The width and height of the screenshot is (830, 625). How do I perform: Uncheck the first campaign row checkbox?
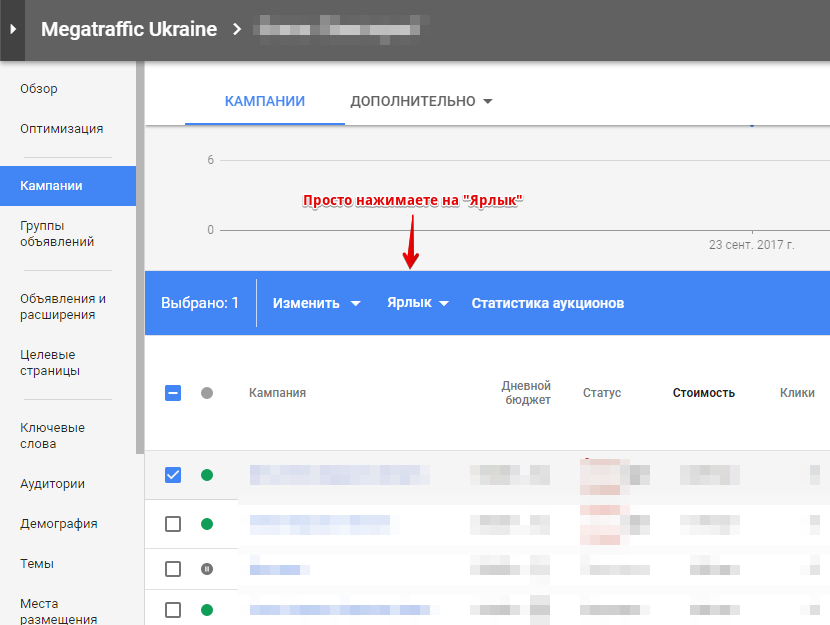tap(173, 475)
